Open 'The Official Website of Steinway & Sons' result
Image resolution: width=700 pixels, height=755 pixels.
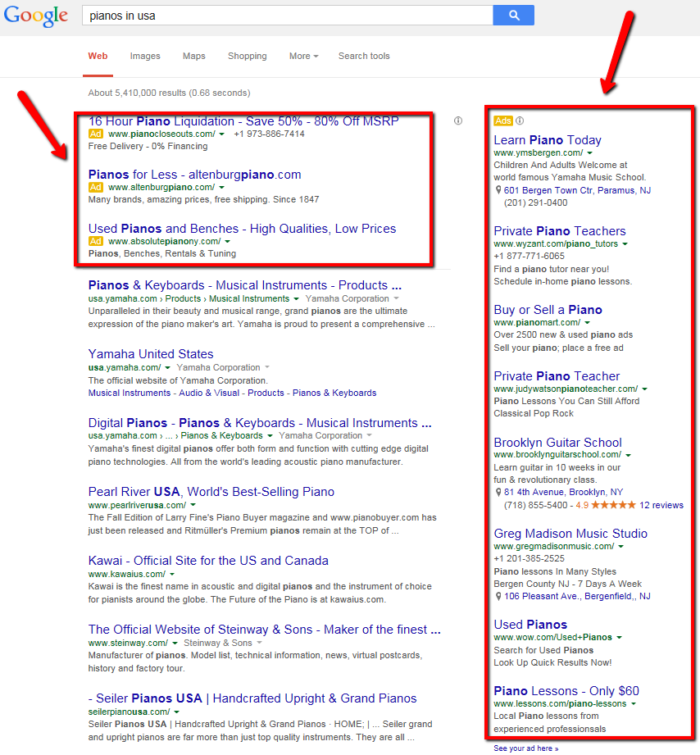tap(264, 630)
